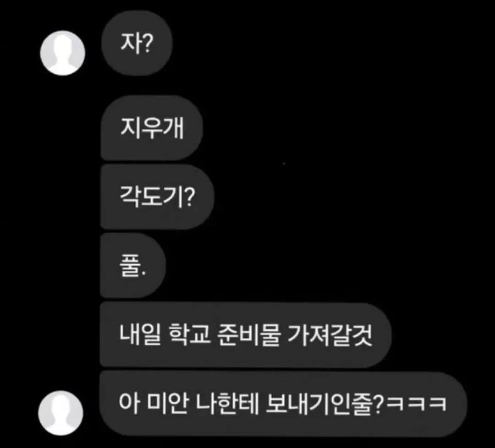
Task: Open the profile avatar beside the '자?' message
Action: [62, 53]
